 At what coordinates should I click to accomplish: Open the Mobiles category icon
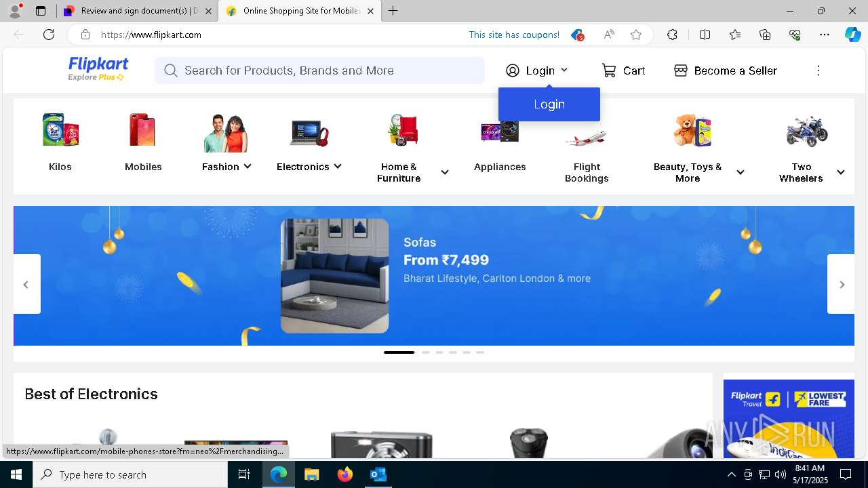(x=143, y=129)
